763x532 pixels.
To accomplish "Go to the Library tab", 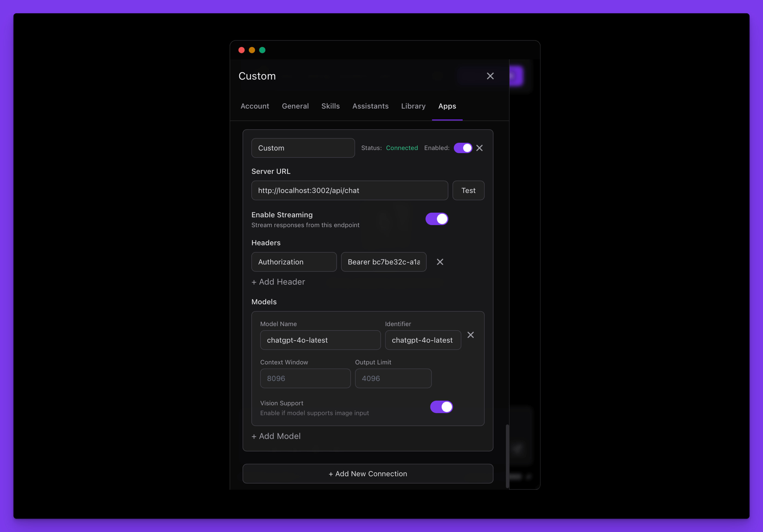I will (x=413, y=106).
